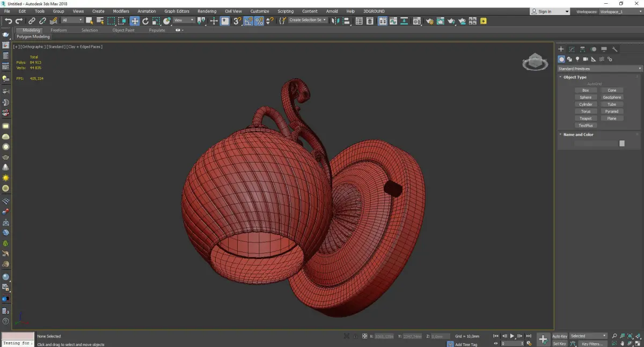The image size is (644, 347).
Task: Create a Box primitive
Action: coord(586,90)
